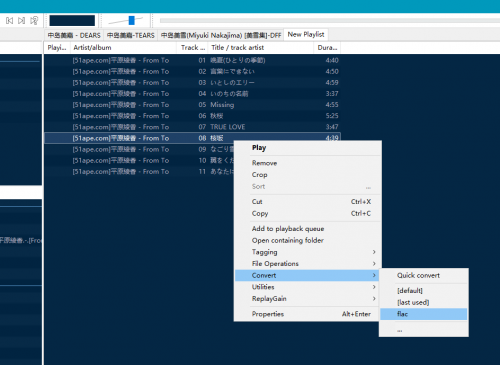
Task: Choose Open containing folder
Action: click(308, 240)
